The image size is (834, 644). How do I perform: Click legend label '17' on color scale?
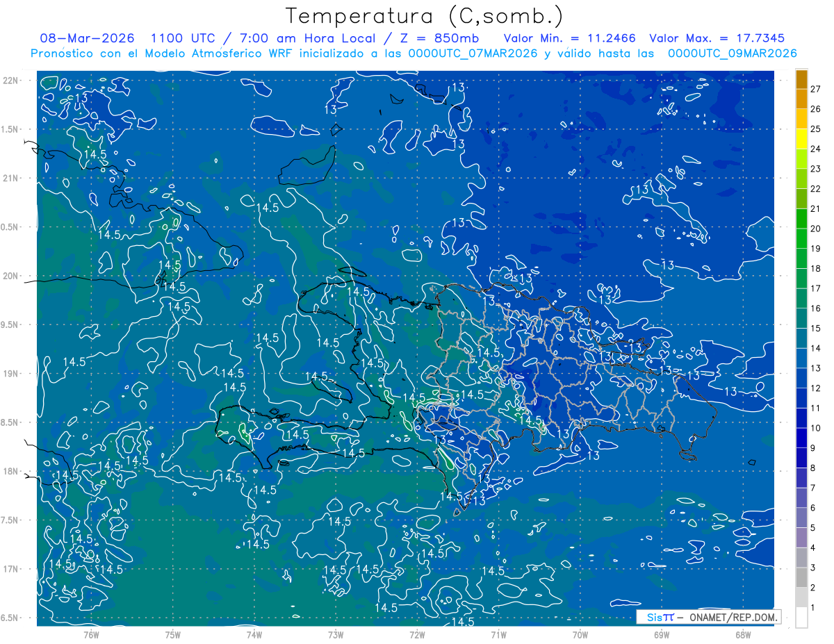point(816,288)
